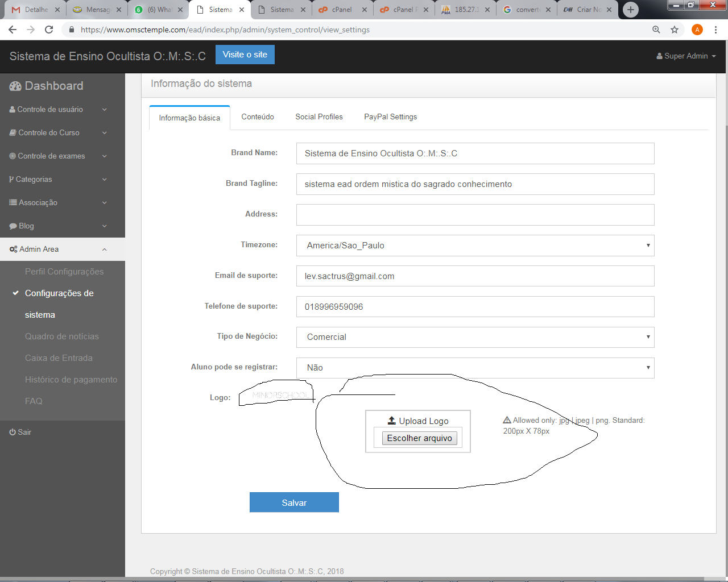This screenshot has width=728, height=582.
Task: Click the Dashboard gauge icon in sidebar
Action: 15,86
